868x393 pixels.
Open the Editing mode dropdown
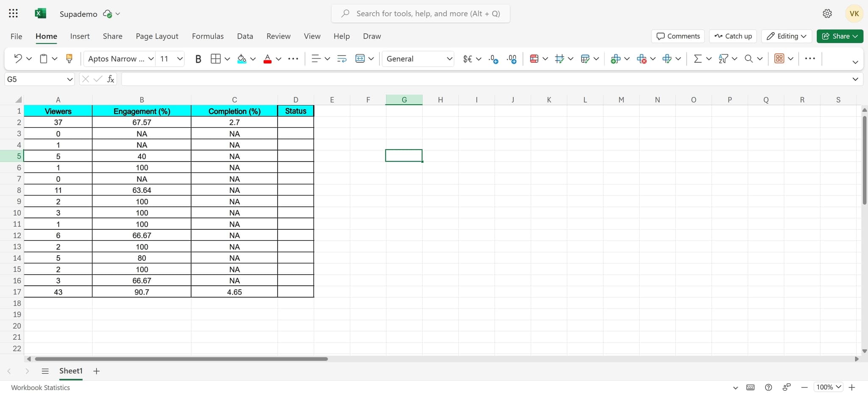pos(787,36)
